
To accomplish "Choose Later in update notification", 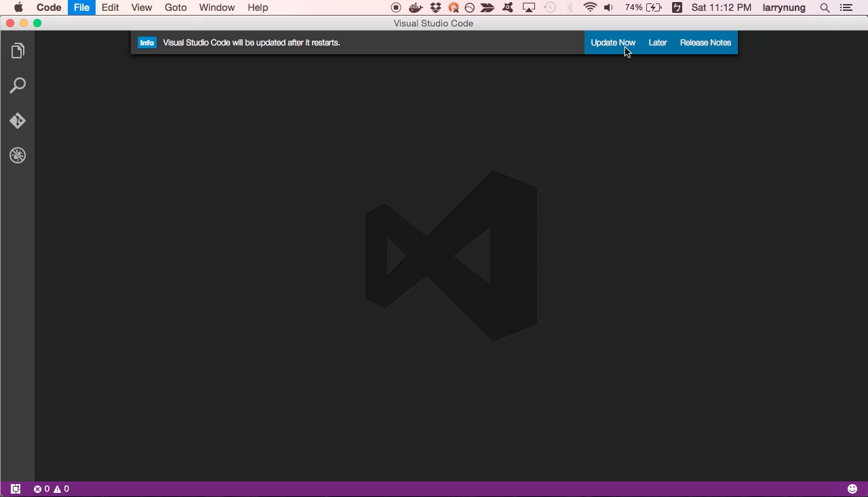I will click(x=658, y=43).
